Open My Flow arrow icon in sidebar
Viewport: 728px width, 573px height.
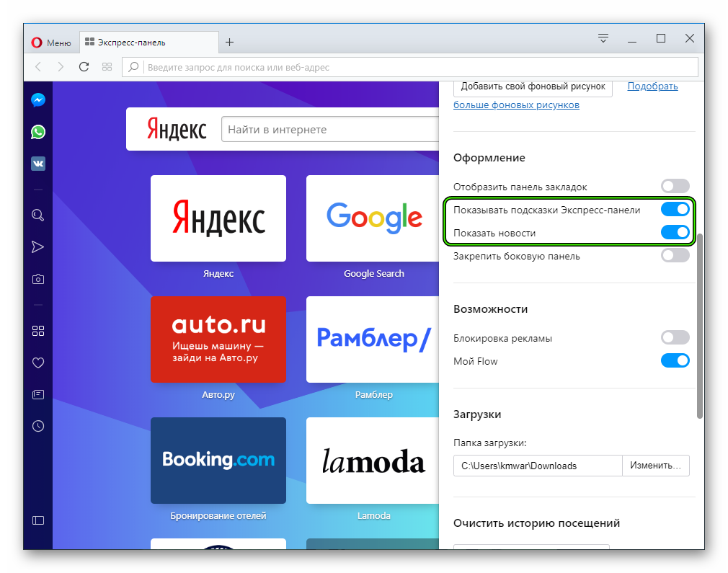click(x=38, y=246)
